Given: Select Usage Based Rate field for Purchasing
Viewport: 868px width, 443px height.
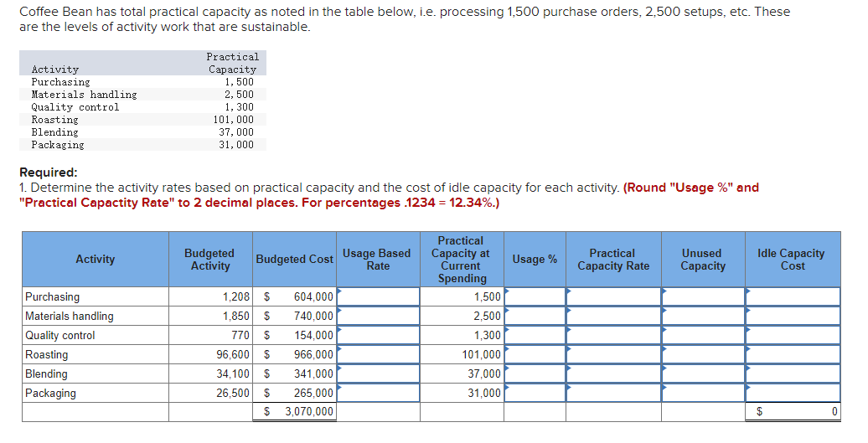Looking at the screenshot, I should (x=379, y=296).
